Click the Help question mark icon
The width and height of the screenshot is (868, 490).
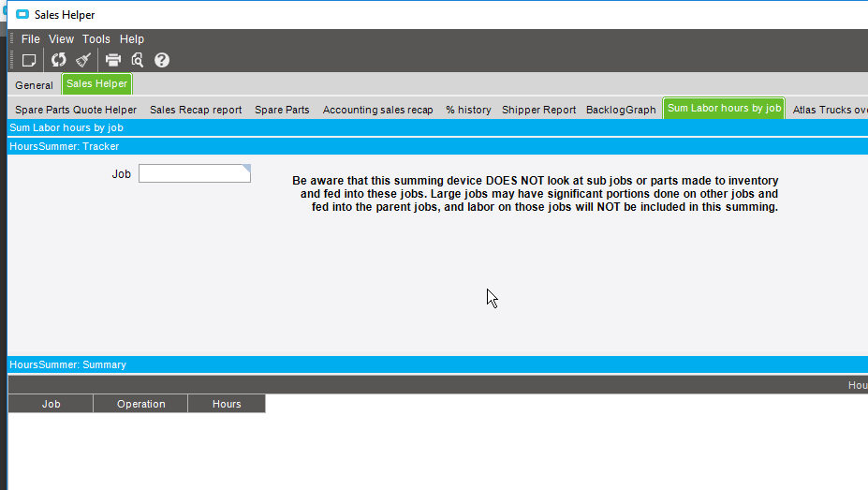[x=162, y=60]
